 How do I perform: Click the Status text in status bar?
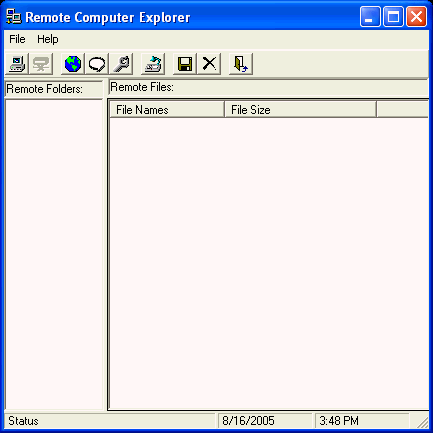click(x=23, y=421)
